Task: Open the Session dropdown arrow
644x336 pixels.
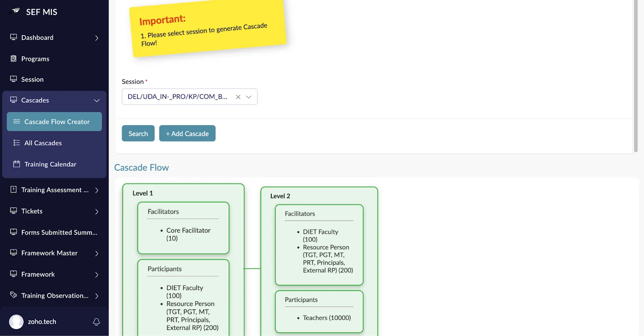Action: pyautogui.click(x=249, y=97)
